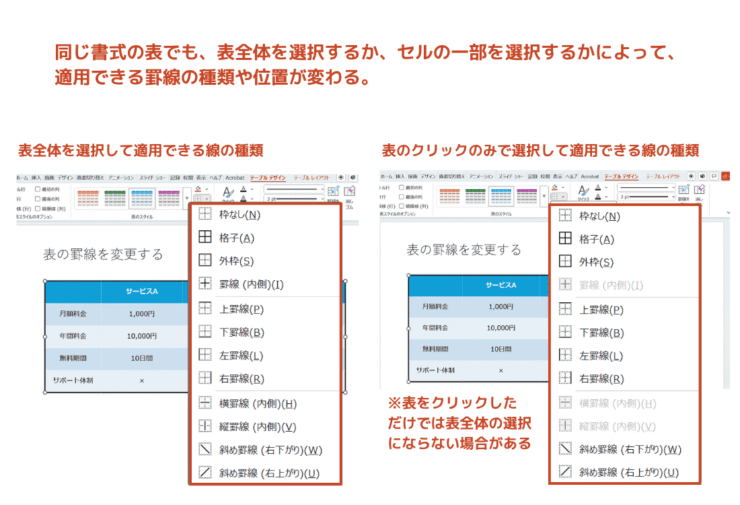This screenshot has width=740, height=505.
Task: Toggle the 最初の列 checkbox in the left ribbon
Action: coord(37,189)
